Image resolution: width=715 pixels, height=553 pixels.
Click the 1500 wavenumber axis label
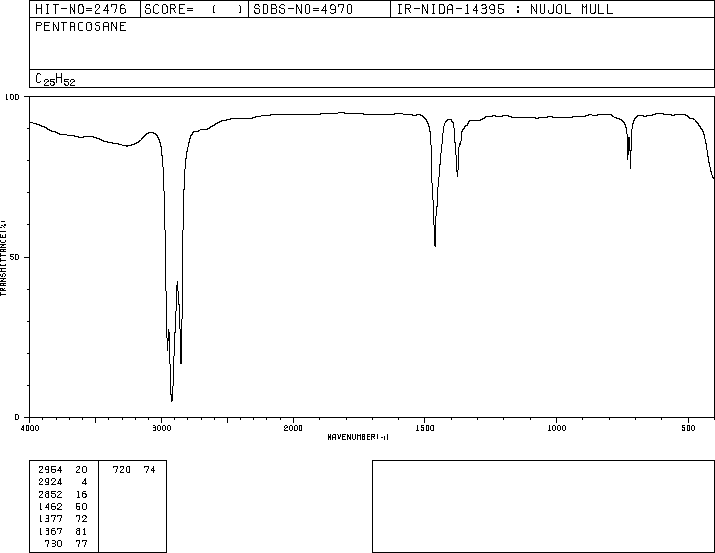pos(425,428)
